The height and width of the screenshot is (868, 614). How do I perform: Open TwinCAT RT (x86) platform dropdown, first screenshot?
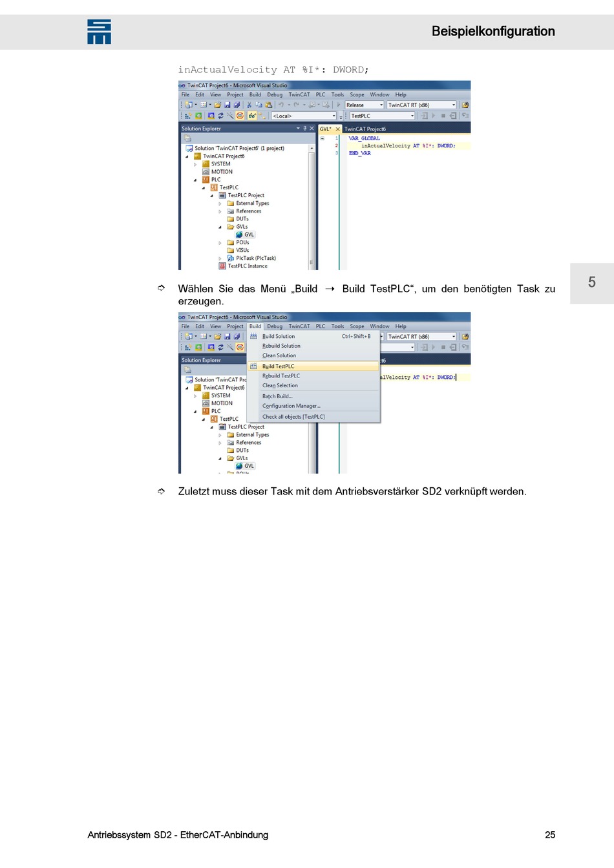[454, 105]
